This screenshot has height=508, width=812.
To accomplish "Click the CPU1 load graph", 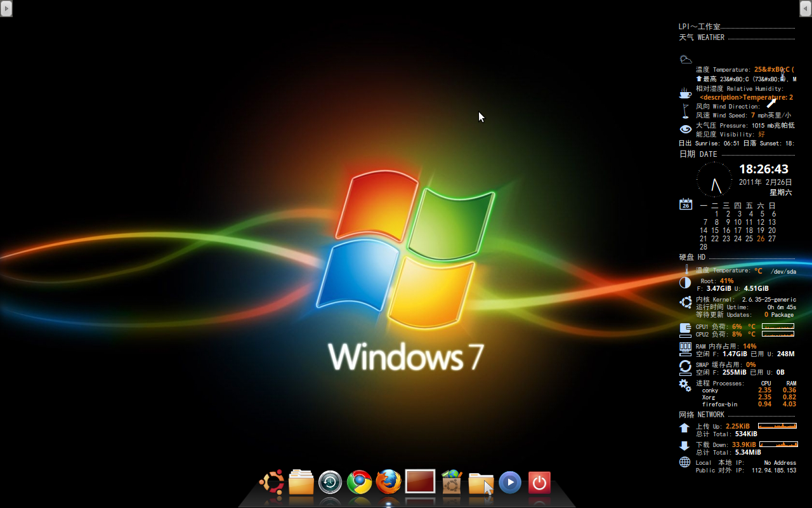I will click(778, 326).
